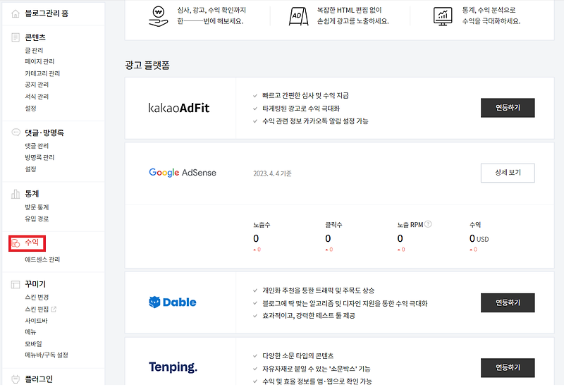564x392 pixels.
Task: Open 유입 경로
Action: pyautogui.click(x=37, y=219)
